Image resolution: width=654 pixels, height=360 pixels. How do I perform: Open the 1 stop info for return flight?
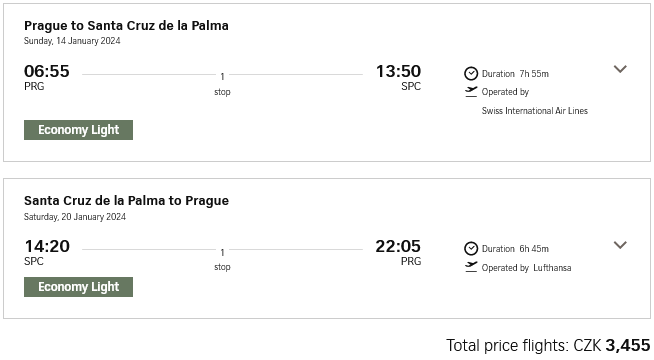coord(222,259)
